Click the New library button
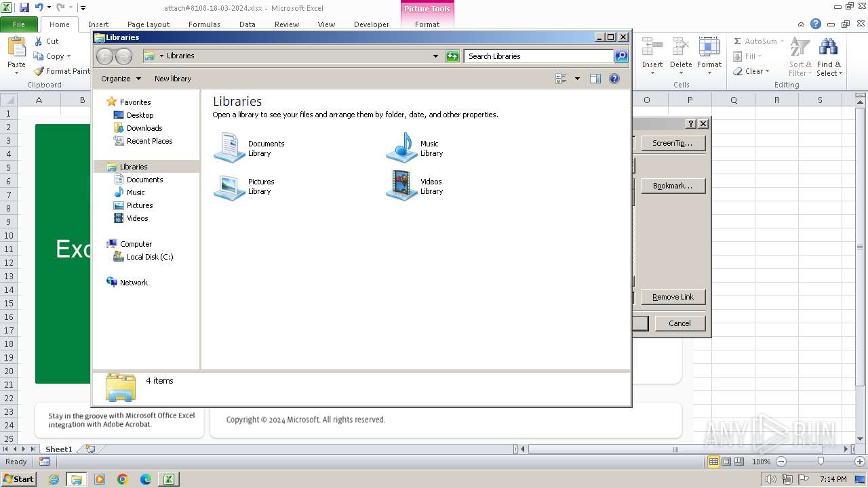 [173, 79]
